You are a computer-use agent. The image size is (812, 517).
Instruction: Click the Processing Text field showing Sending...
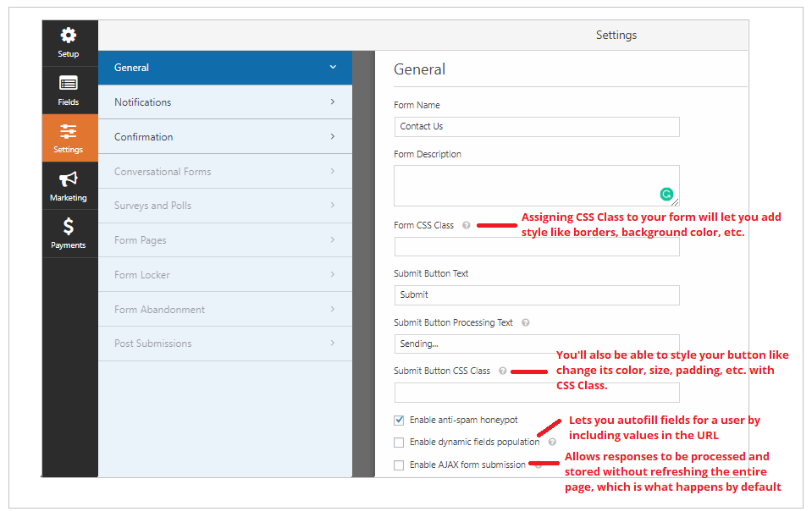[537, 344]
